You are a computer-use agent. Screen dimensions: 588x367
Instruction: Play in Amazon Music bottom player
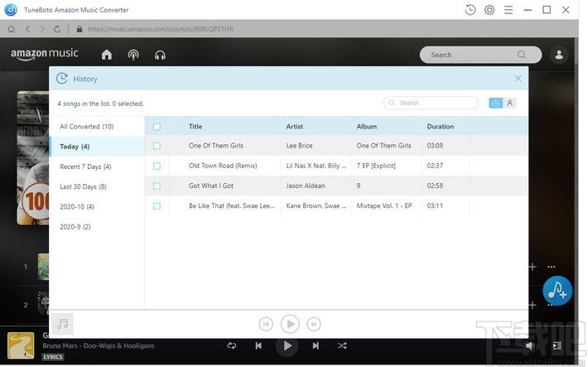pos(287,345)
